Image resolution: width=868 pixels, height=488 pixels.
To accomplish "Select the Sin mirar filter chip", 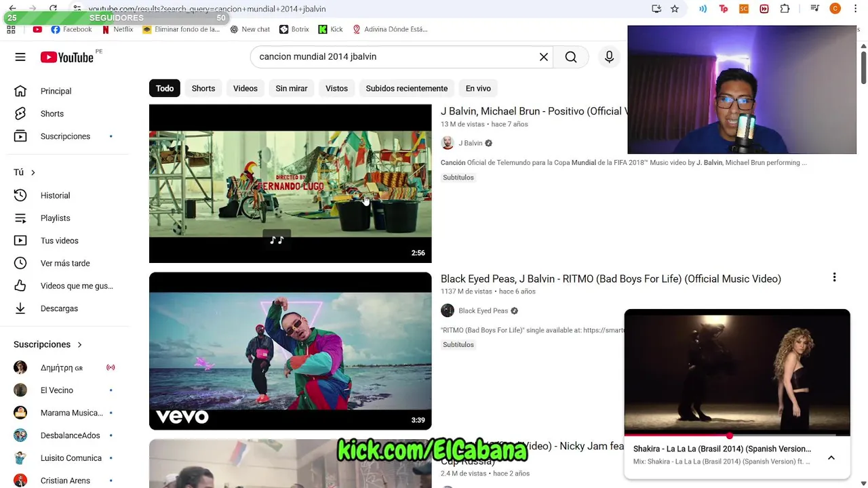I will [x=292, y=88].
